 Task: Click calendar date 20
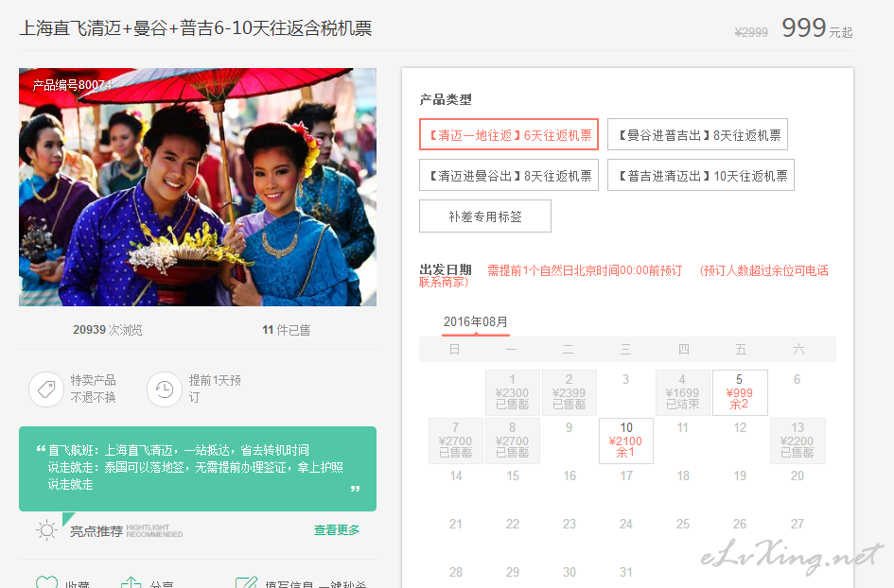click(798, 476)
